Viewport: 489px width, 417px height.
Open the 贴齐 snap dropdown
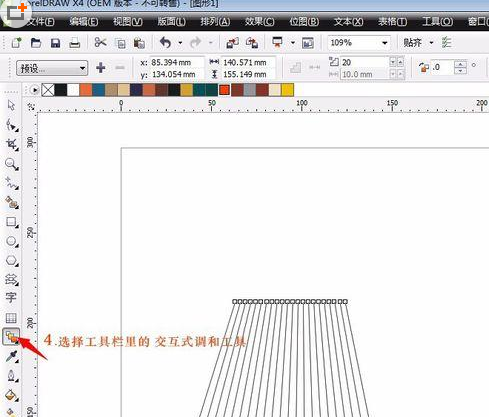(431, 43)
